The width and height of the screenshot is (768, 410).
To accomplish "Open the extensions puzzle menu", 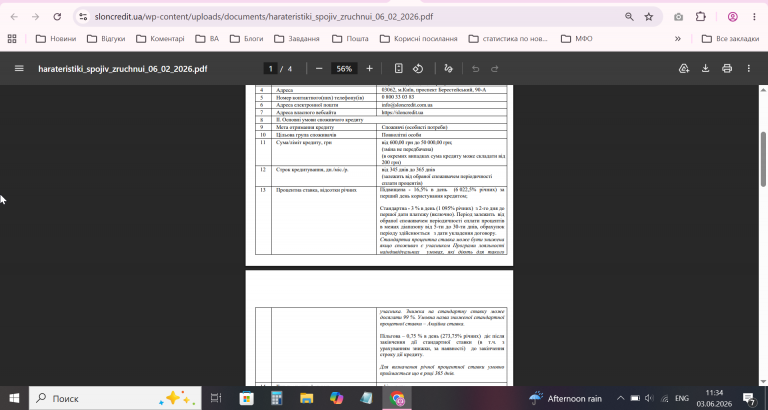I will pyautogui.click(x=700, y=17).
